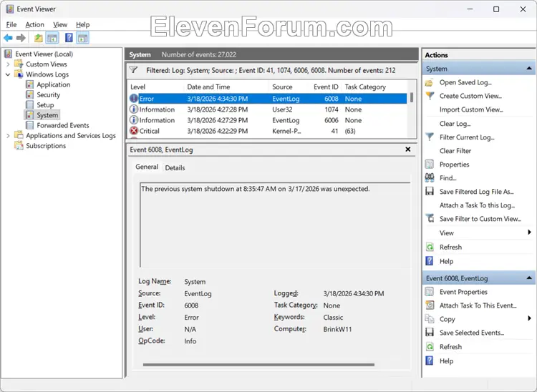Select System log in tree

coord(47,115)
